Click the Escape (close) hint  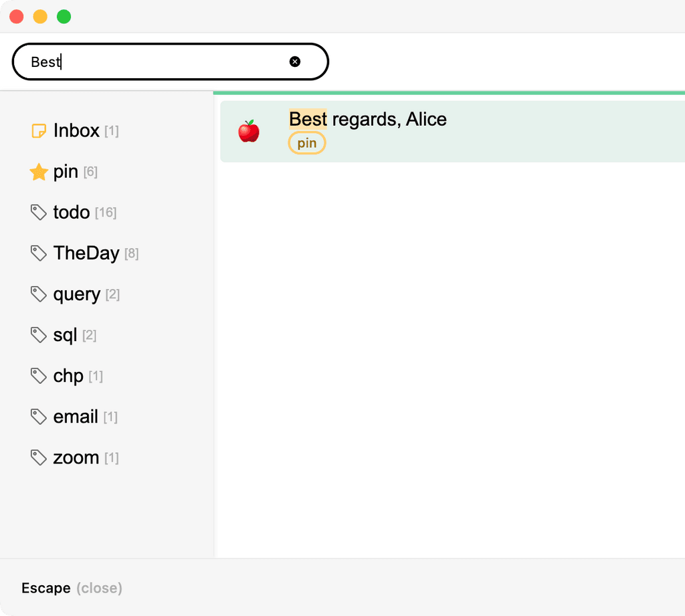[x=72, y=588]
